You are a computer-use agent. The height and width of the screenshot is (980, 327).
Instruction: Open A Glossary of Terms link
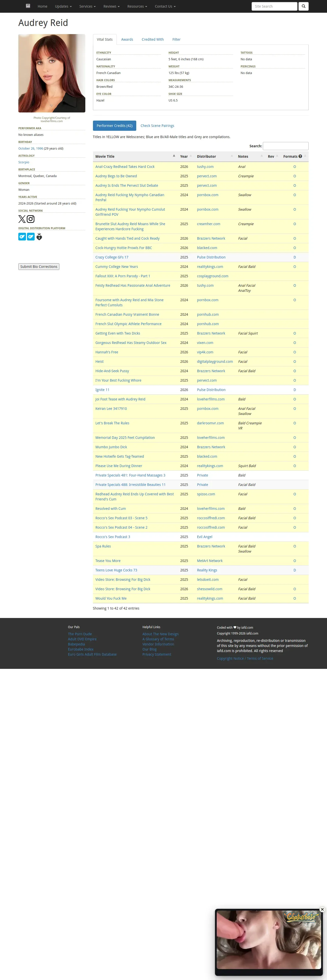click(x=158, y=639)
